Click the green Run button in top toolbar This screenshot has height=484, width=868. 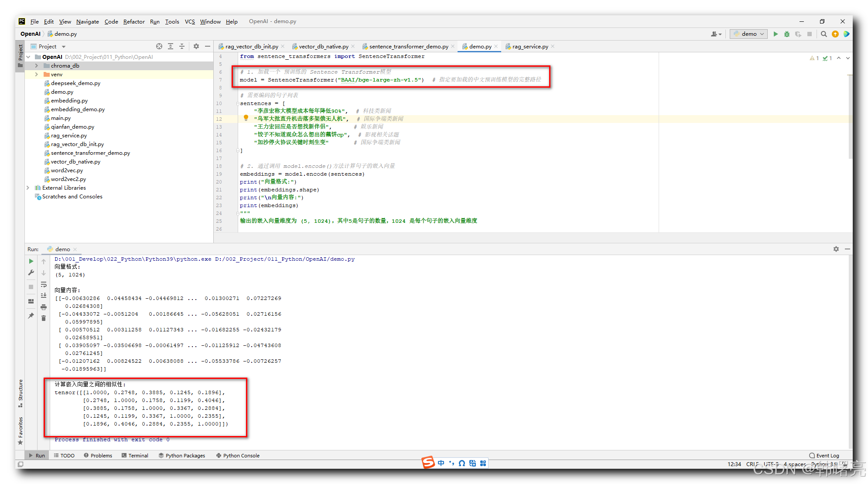pyautogui.click(x=776, y=34)
